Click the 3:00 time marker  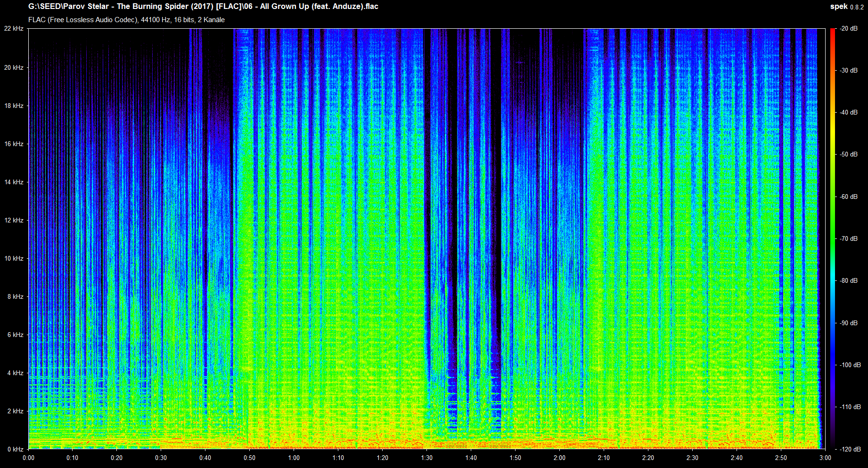pos(825,458)
